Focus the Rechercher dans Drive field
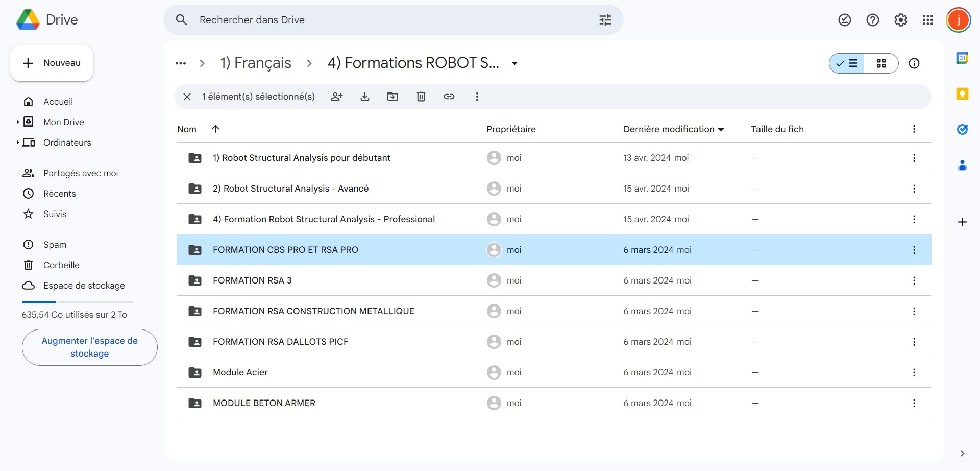Screen dimensions: 980x471 (393, 20)
